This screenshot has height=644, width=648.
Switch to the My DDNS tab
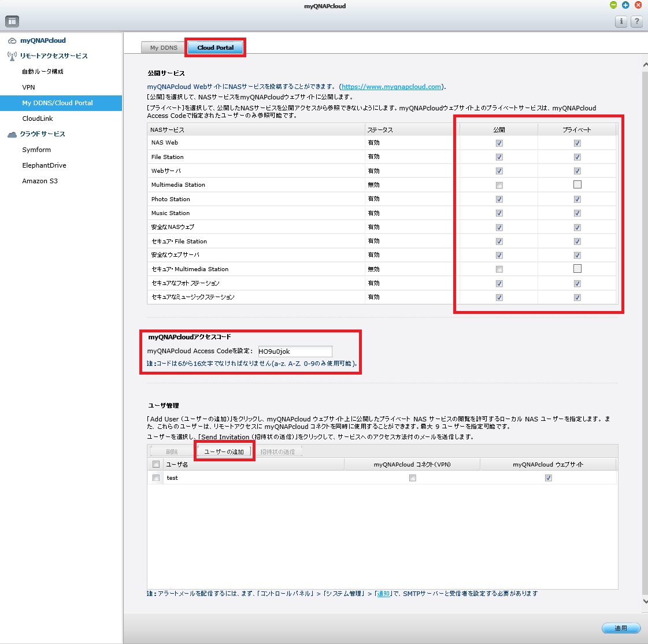pyautogui.click(x=164, y=47)
